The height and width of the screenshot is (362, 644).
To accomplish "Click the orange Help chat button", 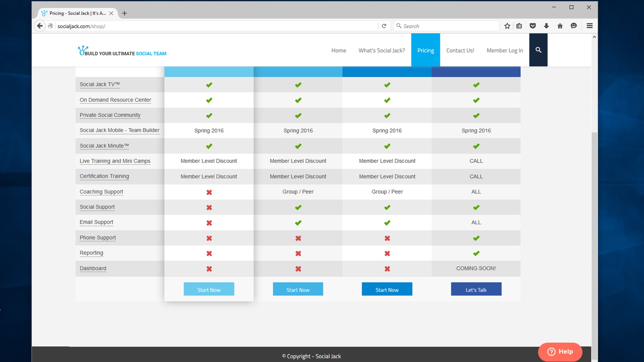I will click(x=560, y=352).
